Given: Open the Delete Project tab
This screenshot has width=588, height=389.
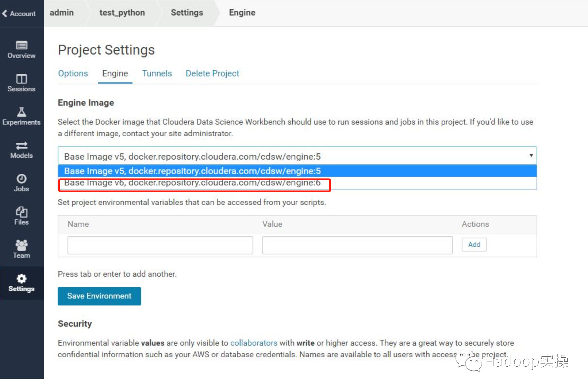Looking at the screenshot, I should pos(212,73).
